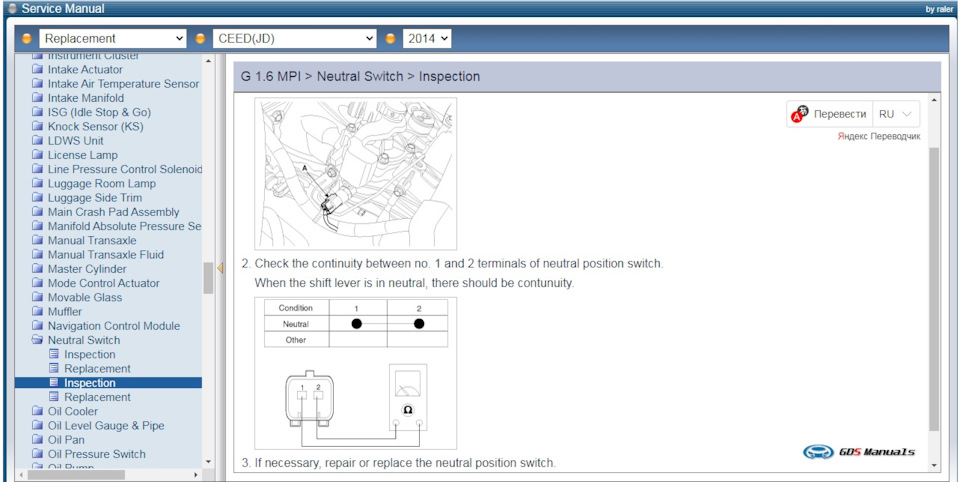The image size is (960, 482).
Task: Click Manifold Absolute Pressure folder icon
Action: pyautogui.click(x=38, y=226)
